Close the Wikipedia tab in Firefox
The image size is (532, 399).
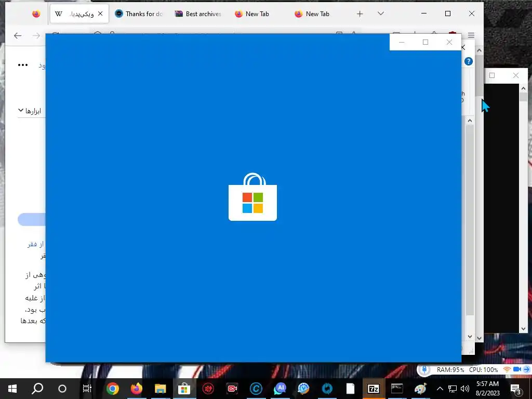pos(100,14)
